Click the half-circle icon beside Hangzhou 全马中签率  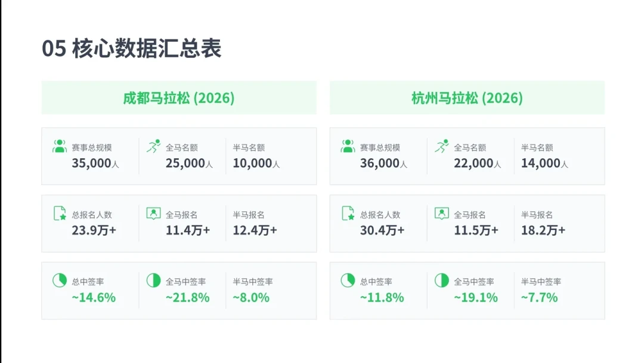tap(442, 281)
